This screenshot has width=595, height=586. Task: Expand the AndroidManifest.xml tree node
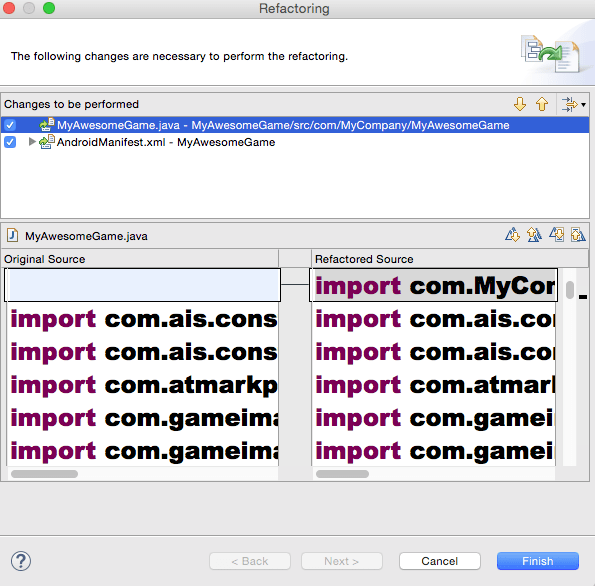(x=32, y=142)
